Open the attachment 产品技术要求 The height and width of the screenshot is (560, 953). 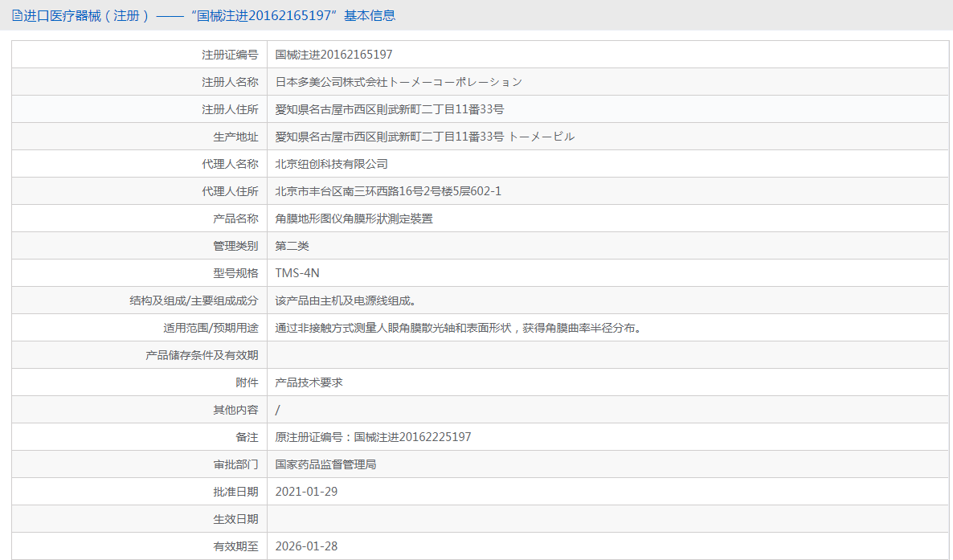point(309,383)
